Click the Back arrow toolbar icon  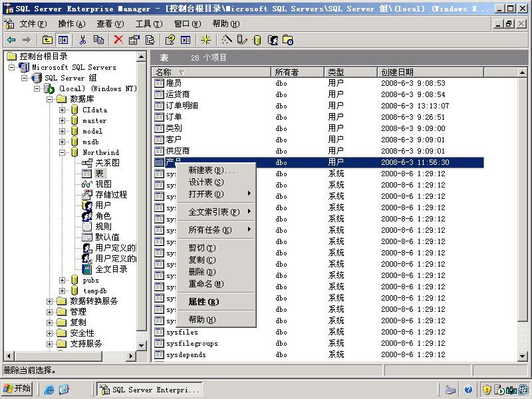pos(11,40)
